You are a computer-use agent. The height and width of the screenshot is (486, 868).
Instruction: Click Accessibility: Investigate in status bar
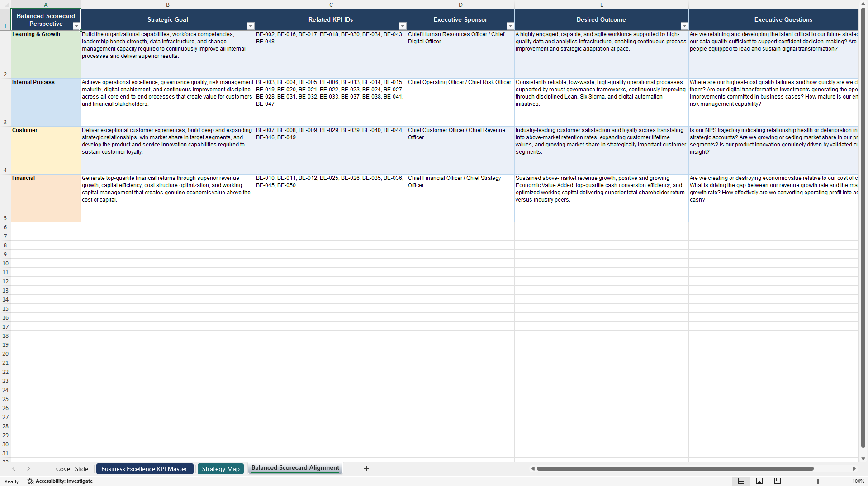(x=60, y=481)
